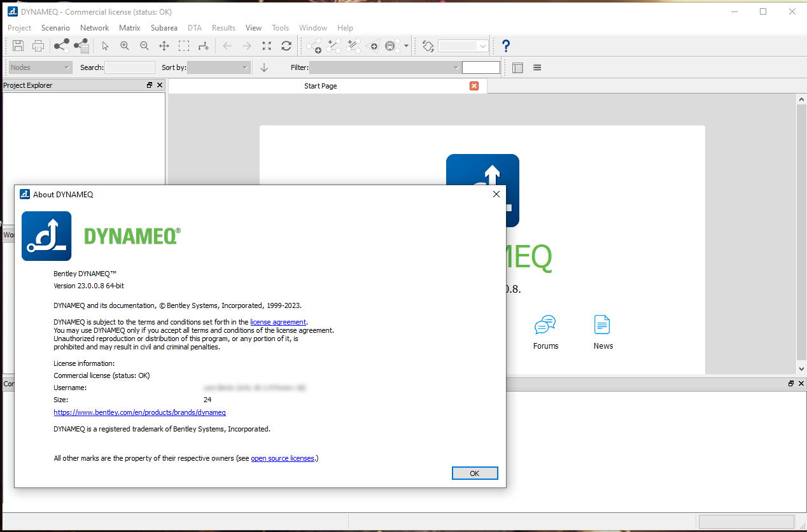Click the add link tool icon
The height and width of the screenshot is (532, 807).
click(x=334, y=46)
